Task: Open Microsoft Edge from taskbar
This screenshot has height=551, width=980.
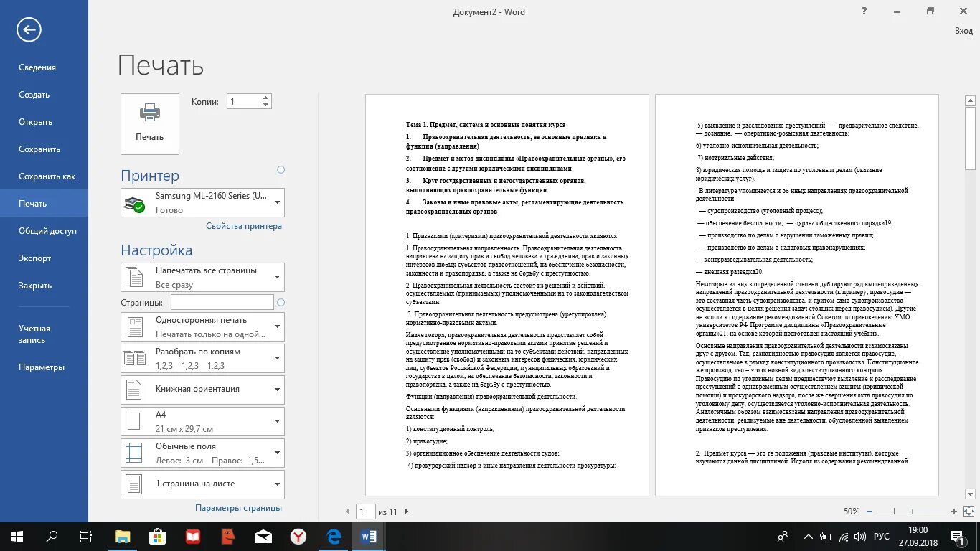Action: [334, 536]
